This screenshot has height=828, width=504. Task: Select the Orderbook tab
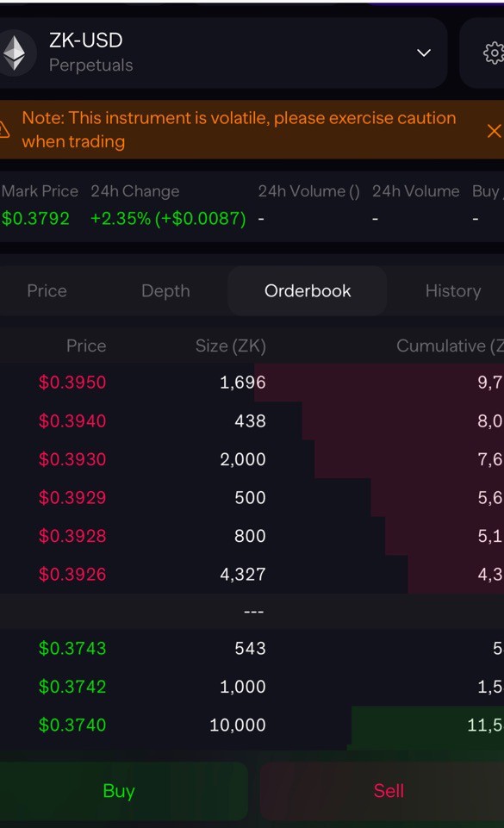point(308,291)
